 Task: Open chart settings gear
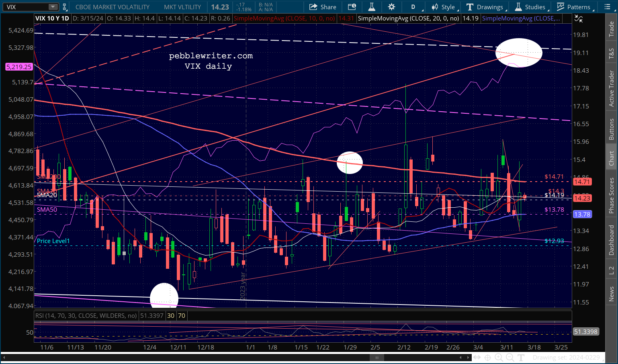click(391, 7)
